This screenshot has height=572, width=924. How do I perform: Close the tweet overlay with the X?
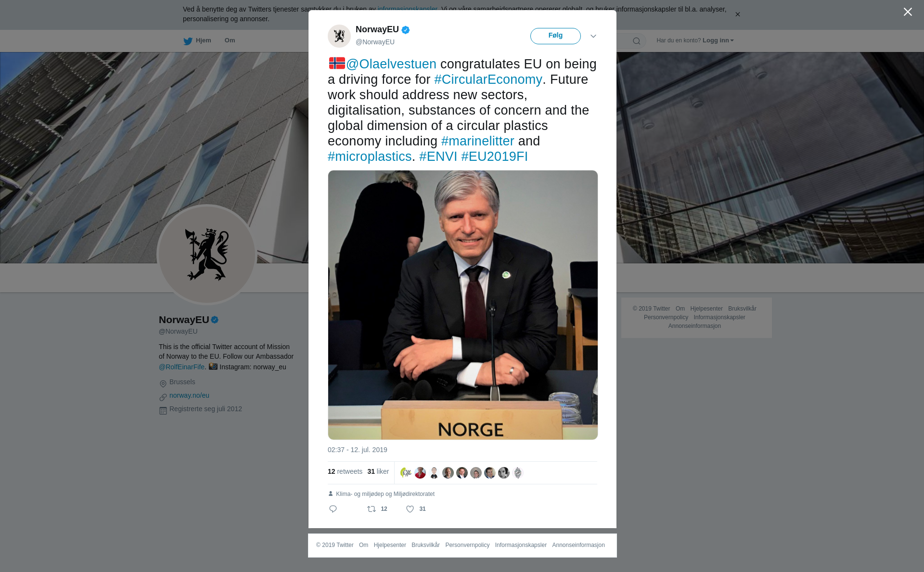pyautogui.click(x=908, y=12)
